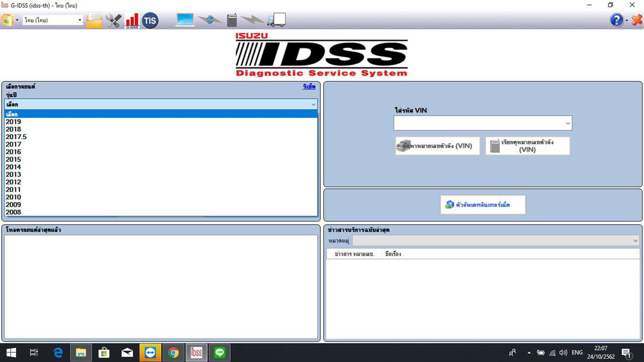
Task: Open Google Chrome from taskbar
Action: click(x=173, y=352)
